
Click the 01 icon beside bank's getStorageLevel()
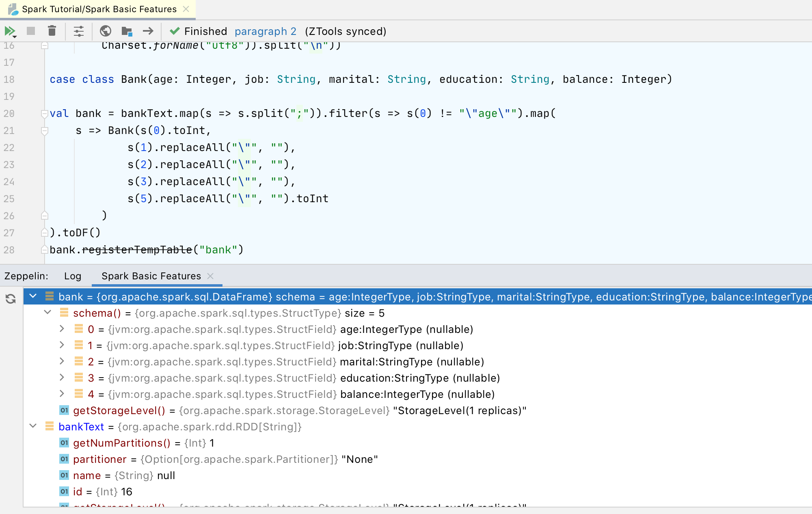click(x=64, y=410)
